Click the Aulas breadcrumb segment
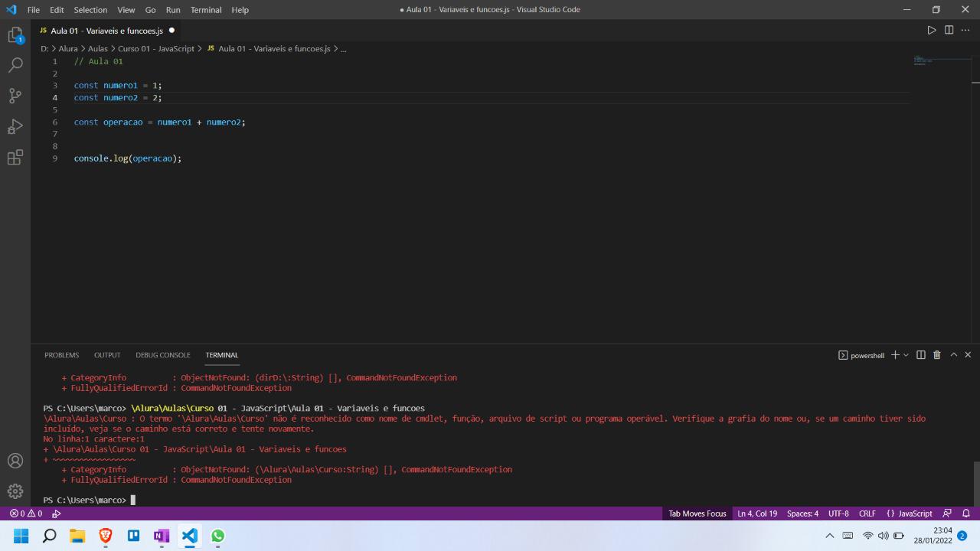This screenshot has width=980, height=551. pos(98,48)
